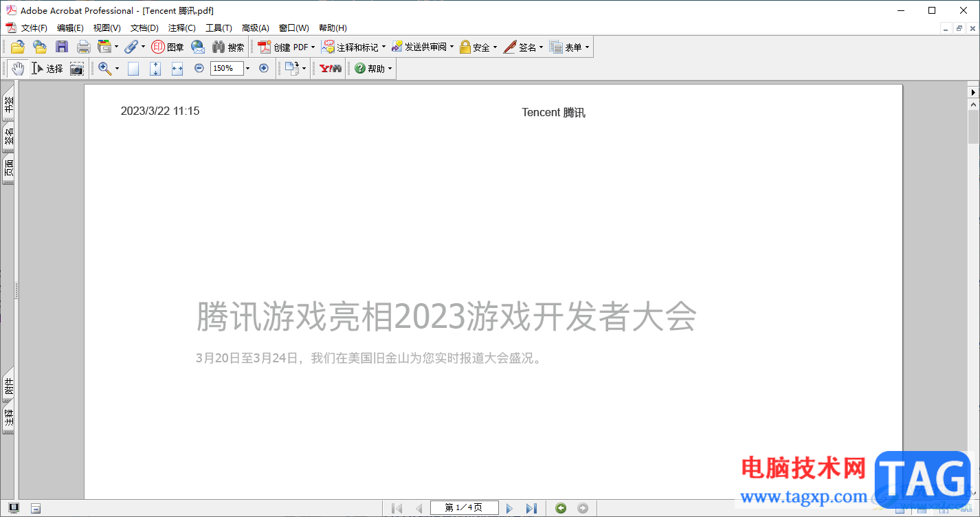Expand the 发送供审阅 dropdown
The width and height of the screenshot is (980, 517).
452,47
